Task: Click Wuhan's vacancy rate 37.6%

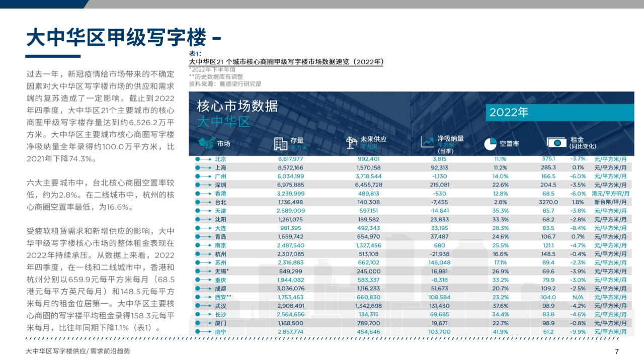Action: 501,306
